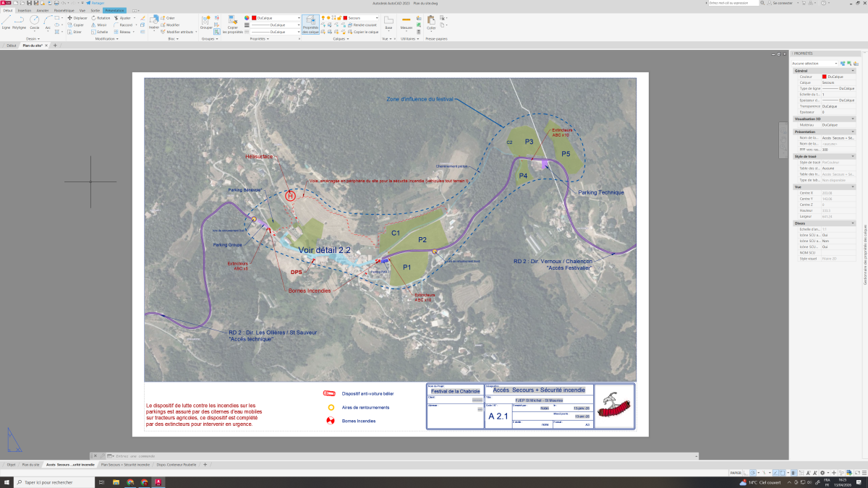Open the Insertion ribbon tab
The image size is (868, 488).
point(25,11)
